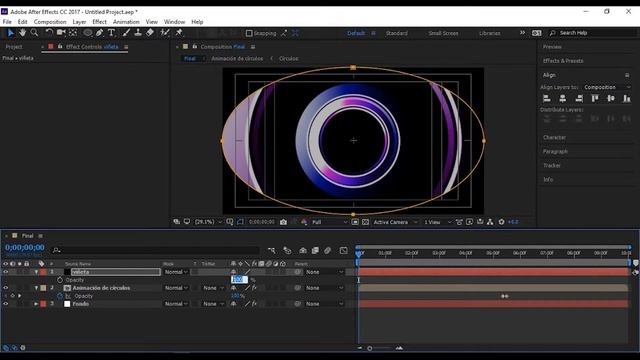The image size is (640, 360).
Task: Toggle mask and shape path visibility
Action: click(x=240, y=222)
